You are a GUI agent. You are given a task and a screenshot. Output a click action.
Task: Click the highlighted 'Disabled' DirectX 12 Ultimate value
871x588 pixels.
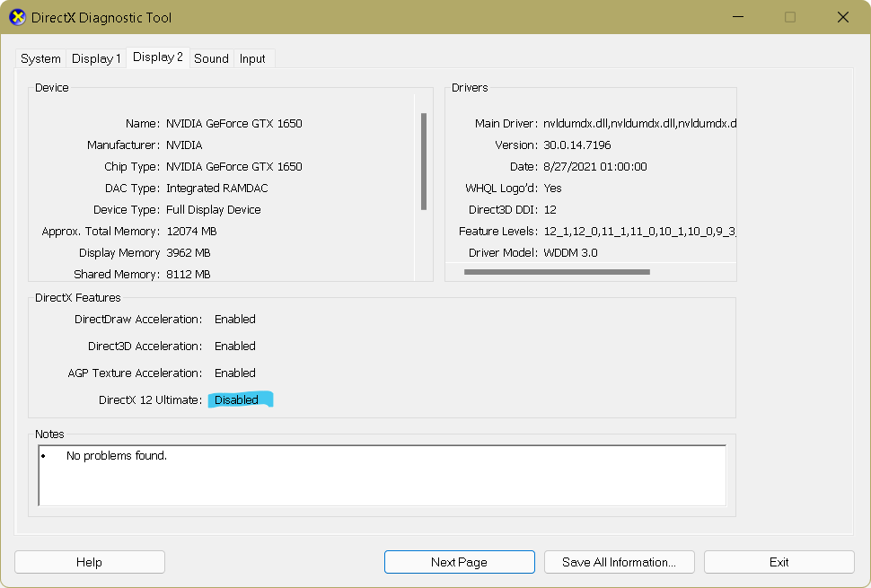[x=237, y=399]
